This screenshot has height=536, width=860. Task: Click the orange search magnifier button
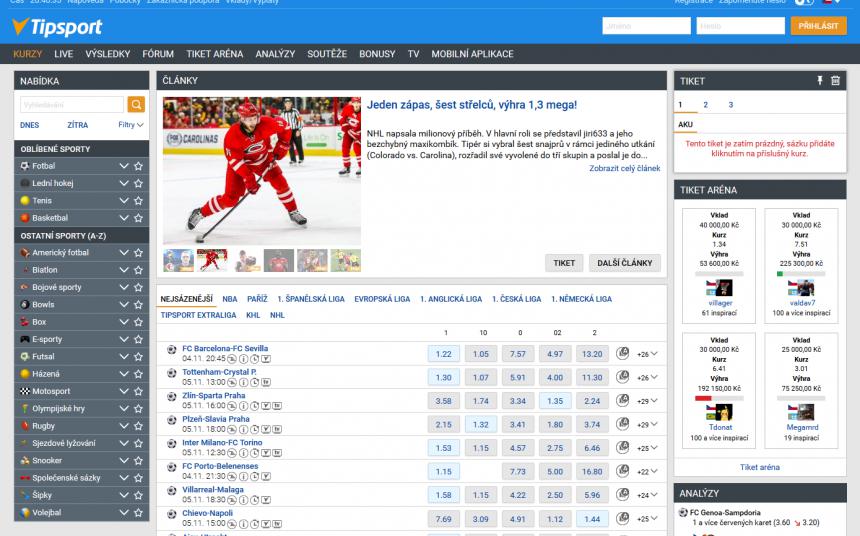coord(136,104)
